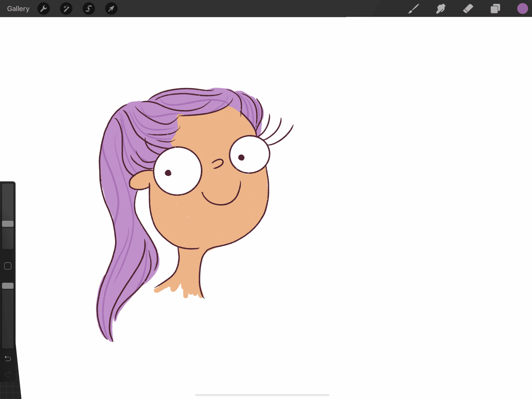Undo the last brush stroke

(x=7, y=358)
